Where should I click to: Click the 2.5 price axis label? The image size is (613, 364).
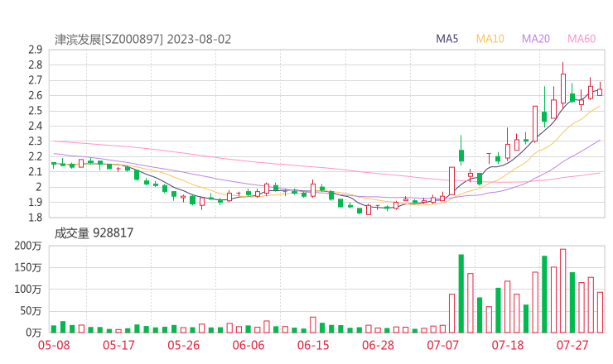[35, 111]
